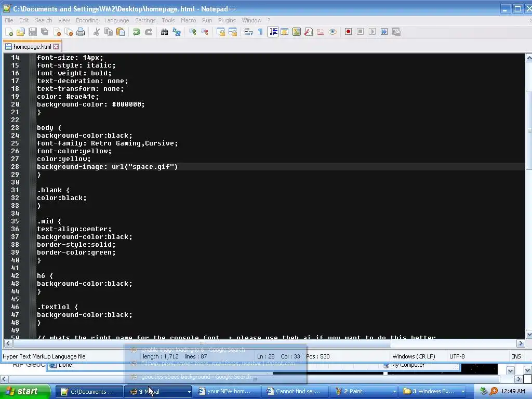Screen dimensions: 532x399
Task: Click the Zoom In magnifier icon
Action: pos(193,32)
